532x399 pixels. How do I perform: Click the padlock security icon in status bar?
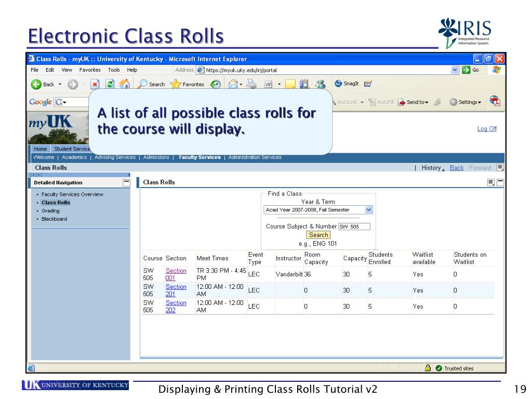pos(428,368)
